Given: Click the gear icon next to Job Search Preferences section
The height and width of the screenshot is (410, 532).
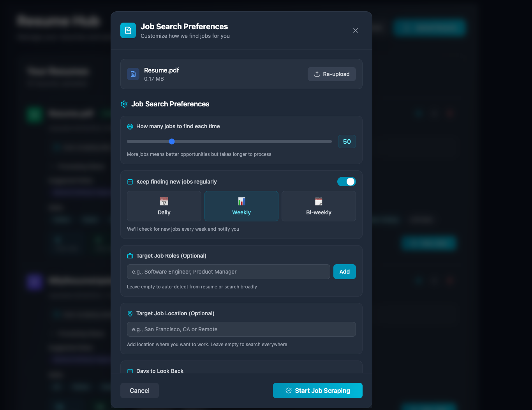Looking at the screenshot, I should 124,104.
